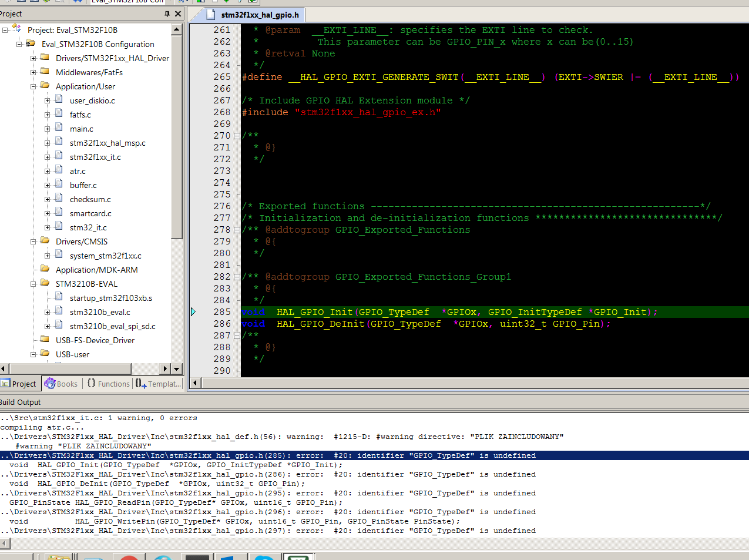749x560 pixels.
Task: Open the Functions tab
Action: [x=108, y=384]
